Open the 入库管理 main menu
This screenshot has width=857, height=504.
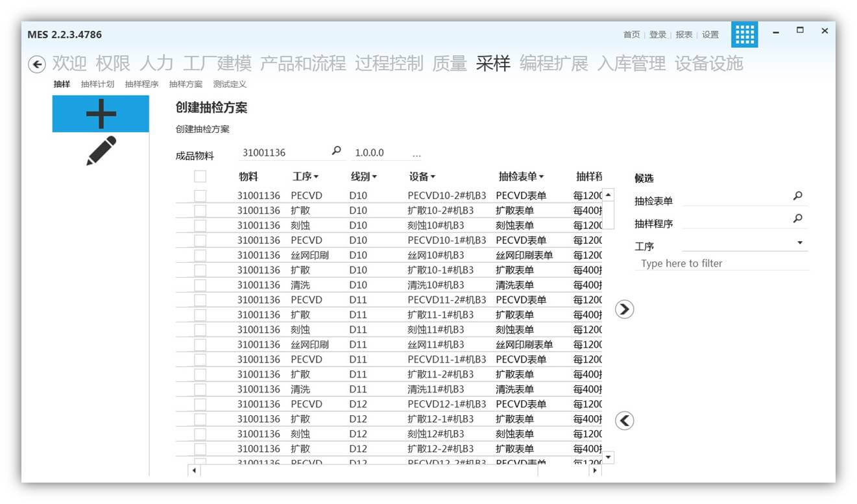pyautogui.click(x=631, y=64)
